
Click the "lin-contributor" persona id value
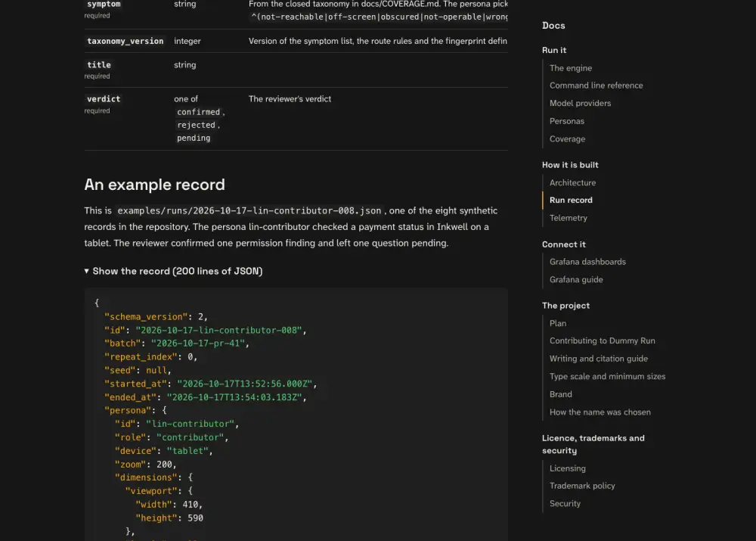click(x=190, y=424)
